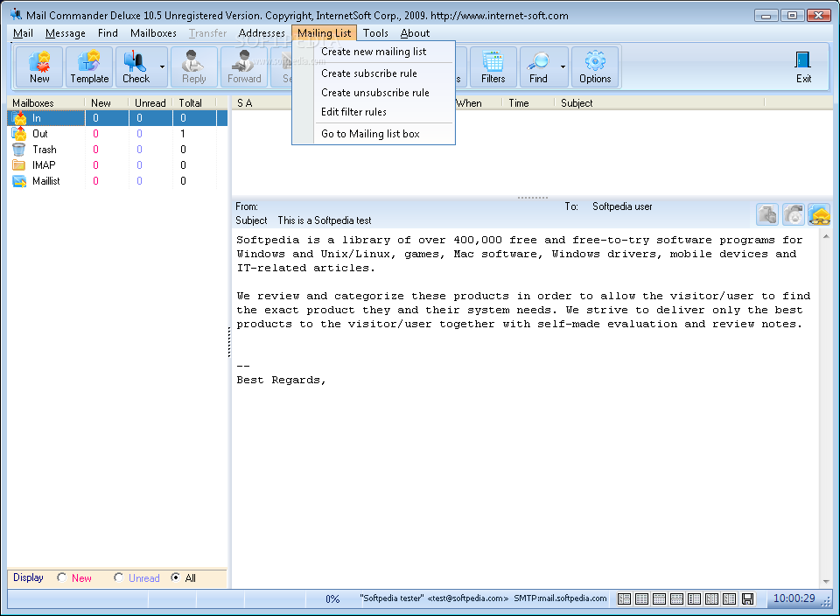Click the Exit door toolbar button
Image resolution: width=840 pixels, height=616 pixels.
point(803,67)
